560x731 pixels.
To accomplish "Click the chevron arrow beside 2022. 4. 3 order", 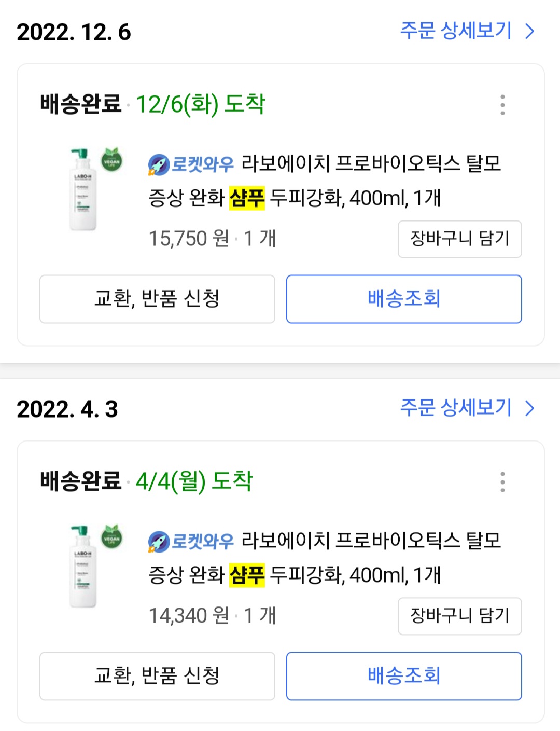I will pos(529,409).
